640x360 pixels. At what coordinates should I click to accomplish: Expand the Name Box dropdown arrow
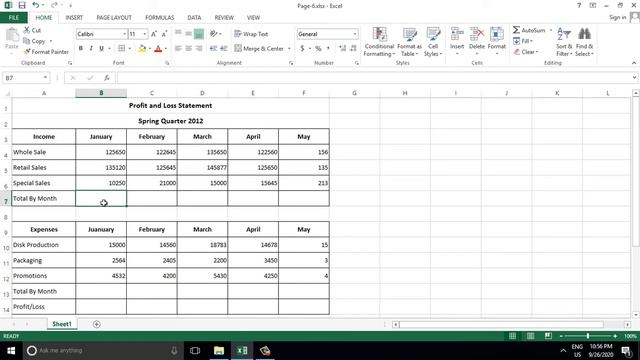click(45, 78)
